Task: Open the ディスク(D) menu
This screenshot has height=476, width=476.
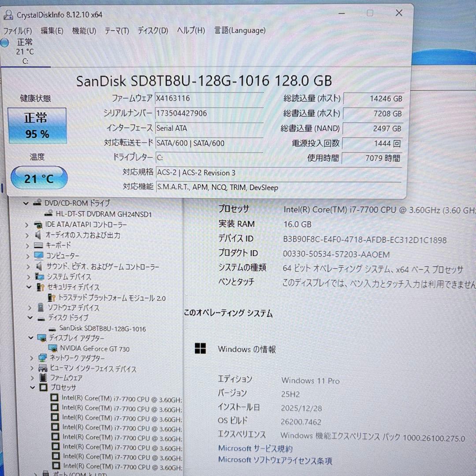Action: click(x=152, y=30)
